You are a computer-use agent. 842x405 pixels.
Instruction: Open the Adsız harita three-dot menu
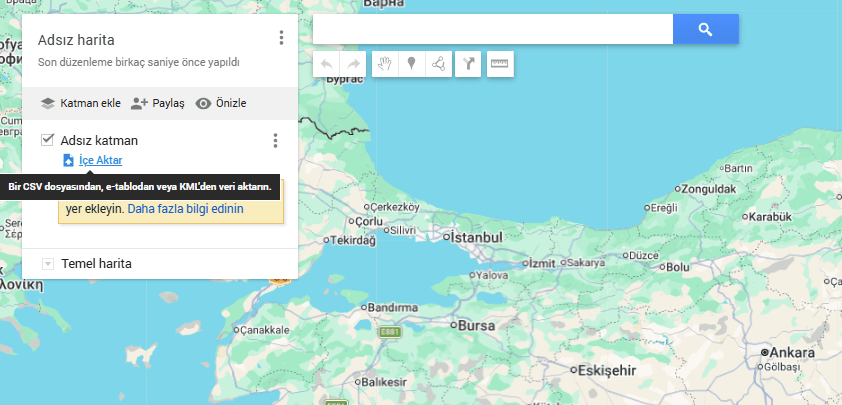pos(281,38)
